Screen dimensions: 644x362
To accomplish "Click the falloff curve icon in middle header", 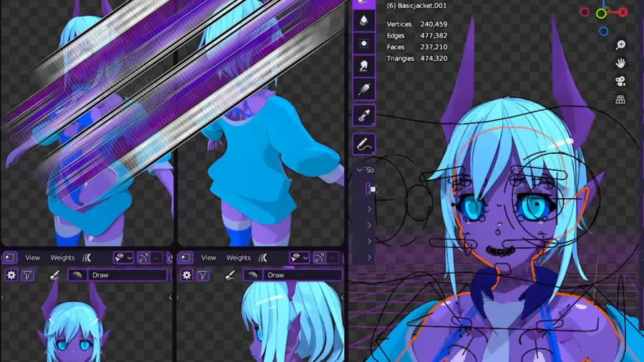I will (x=263, y=258).
